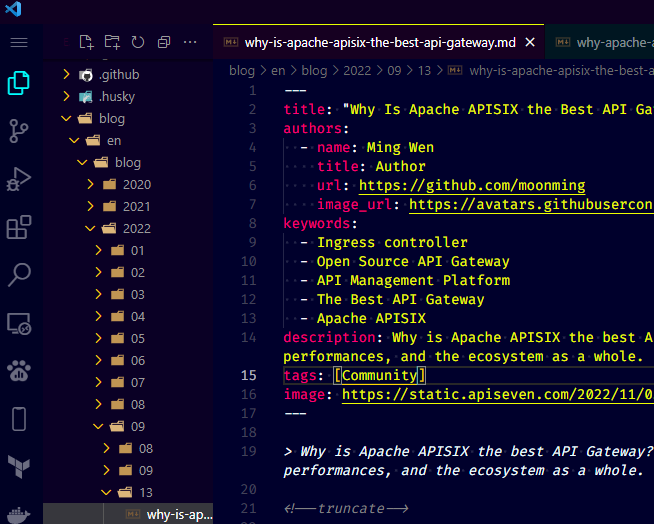The width and height of the screenshot is (654, 524).
Task: Click line number 15 in the gutter
Action: click(249, 375)
